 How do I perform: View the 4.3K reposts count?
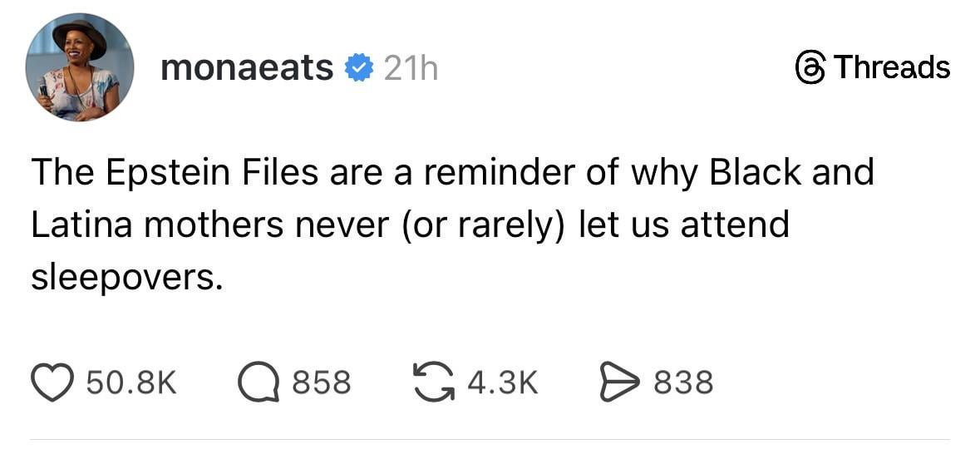503,382
